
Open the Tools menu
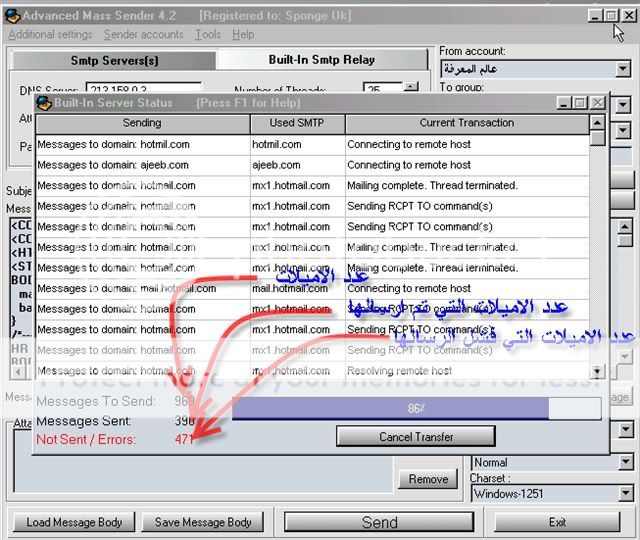pos(208,35)
